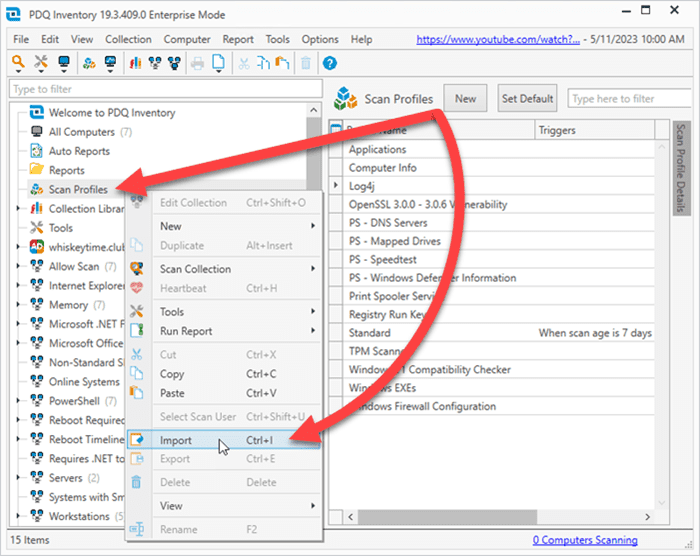Expand the Workstations collection node
Screen dimensions: 700x556
[x=18, y=516]
